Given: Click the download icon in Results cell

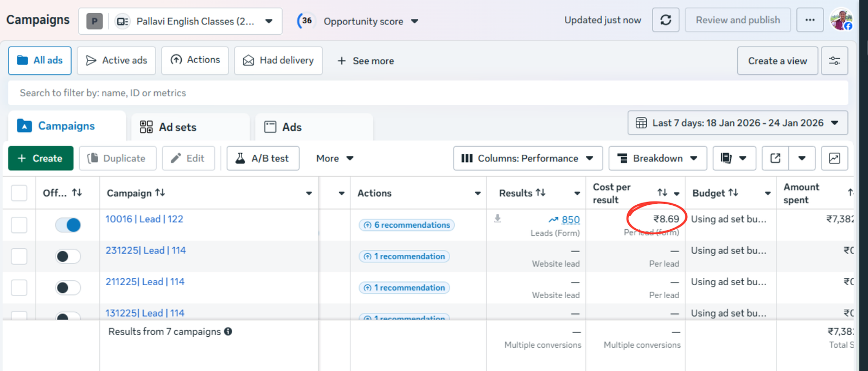Looking at the screenshot, I should (x=497, y=218).
